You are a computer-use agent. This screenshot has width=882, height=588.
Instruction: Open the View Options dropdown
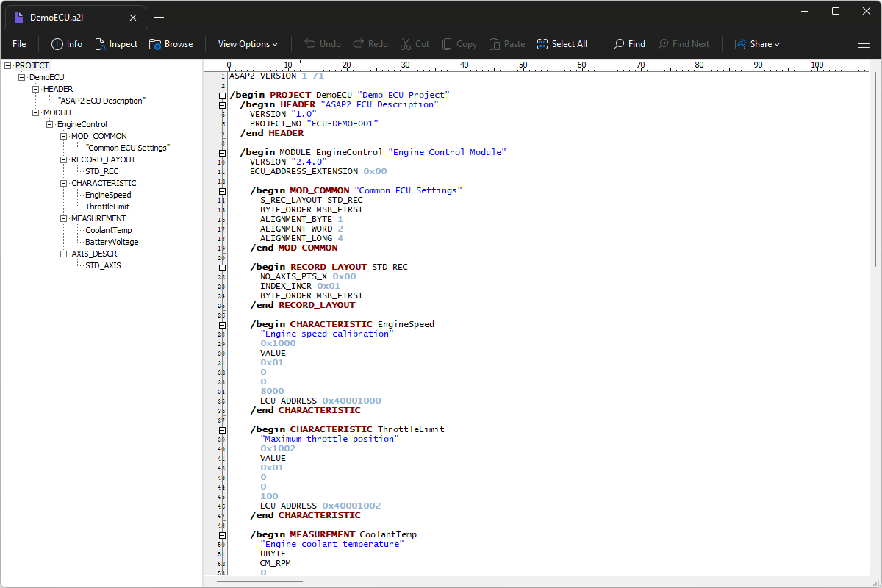248,44
